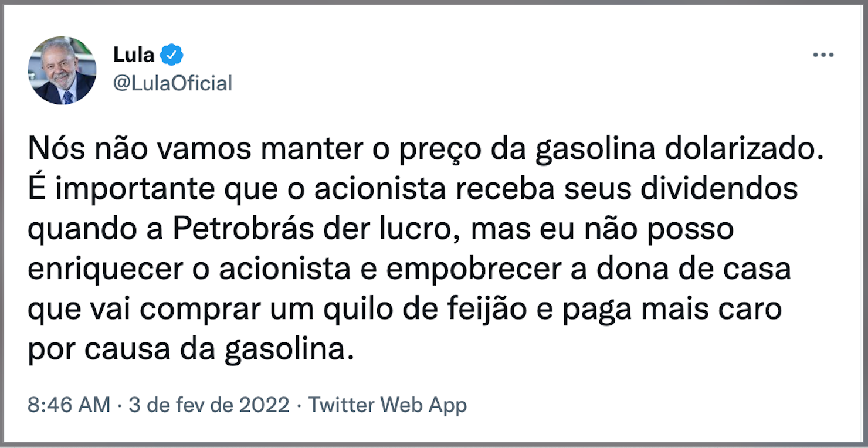Click Lula's profile avatar photo

click(62, 70)
